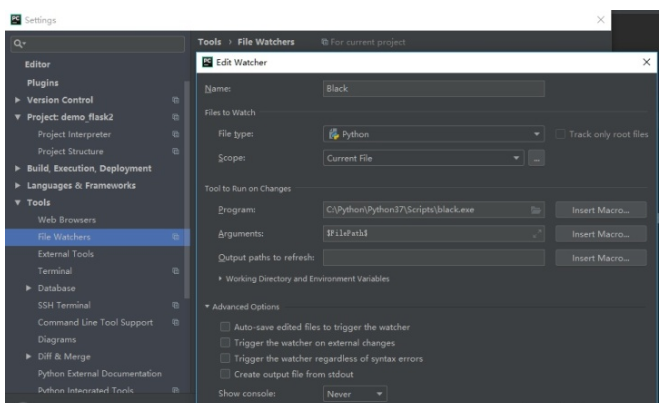The image size is (666, 403).
Task: Click the project-level icon beside Terminal
Action: click(x=175, y=271)
